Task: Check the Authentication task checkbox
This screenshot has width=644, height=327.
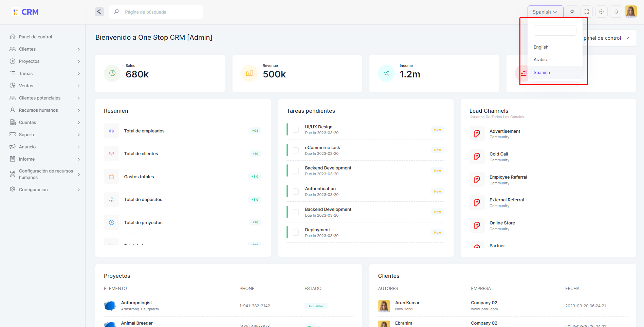Action: [x=296, y=192]
